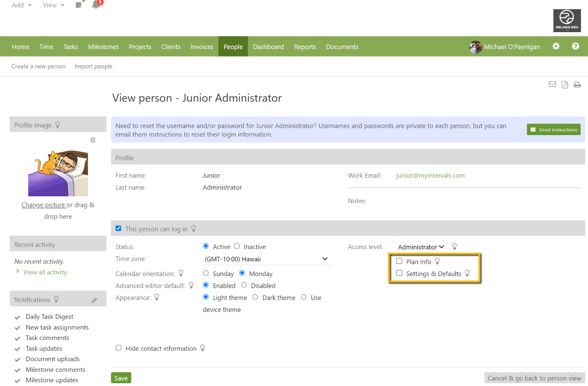Switch to the Reports tab
The width and height of the screenshot is (588, 386).
pos(305,47)
